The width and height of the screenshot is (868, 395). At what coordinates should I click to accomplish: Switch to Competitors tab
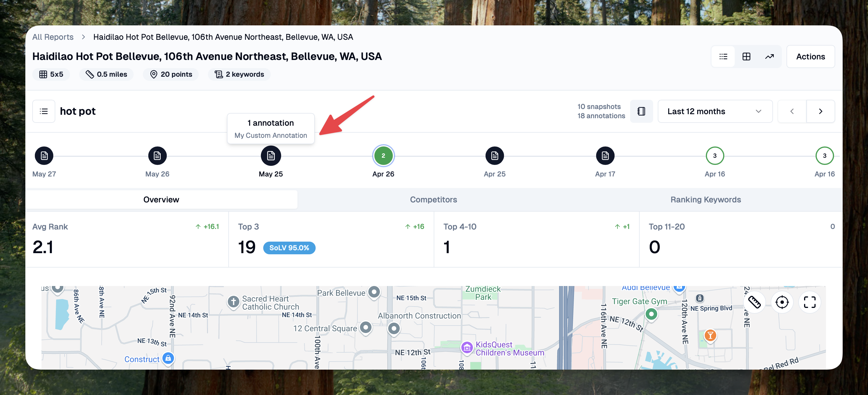(x=433, y=199)
